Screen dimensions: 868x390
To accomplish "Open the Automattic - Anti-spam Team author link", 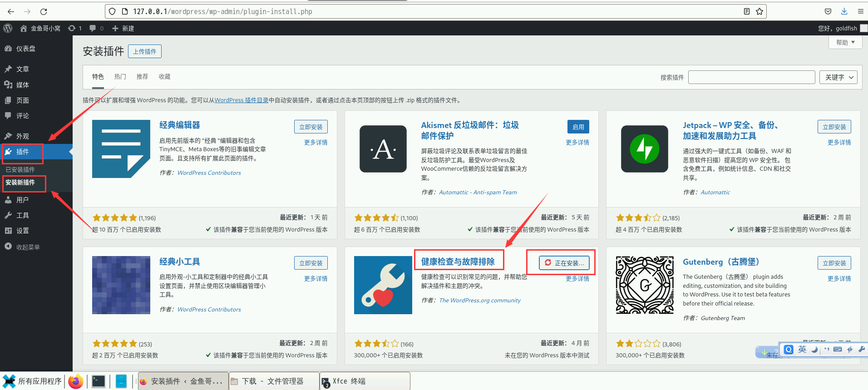I will [478, 193].
